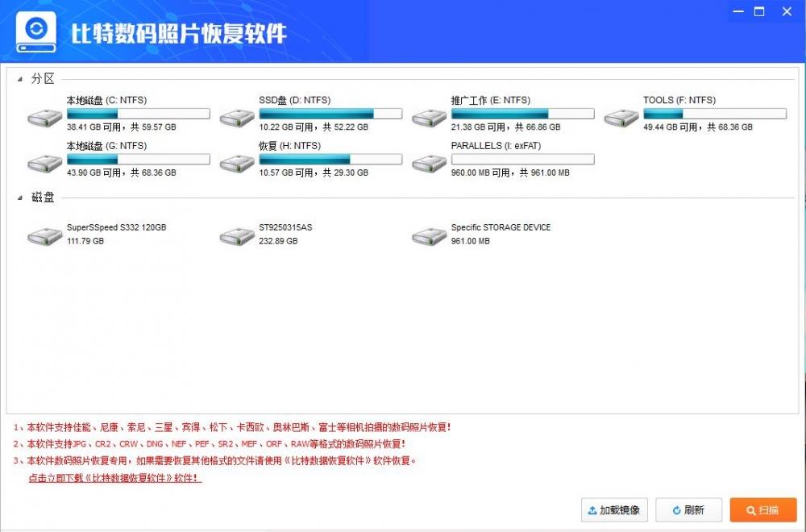
Task: Click the 刷新 refresh button
Action: pos(688,509)
